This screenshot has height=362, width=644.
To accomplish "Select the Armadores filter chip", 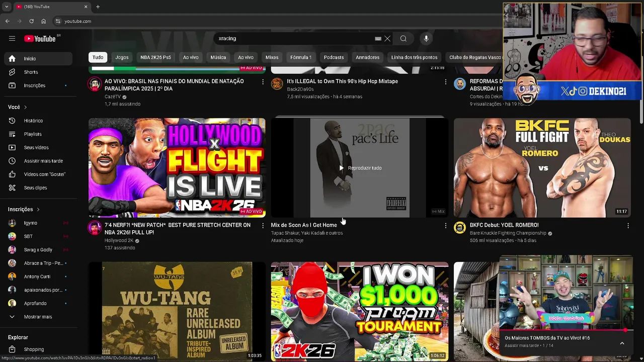I will (368, 57).
